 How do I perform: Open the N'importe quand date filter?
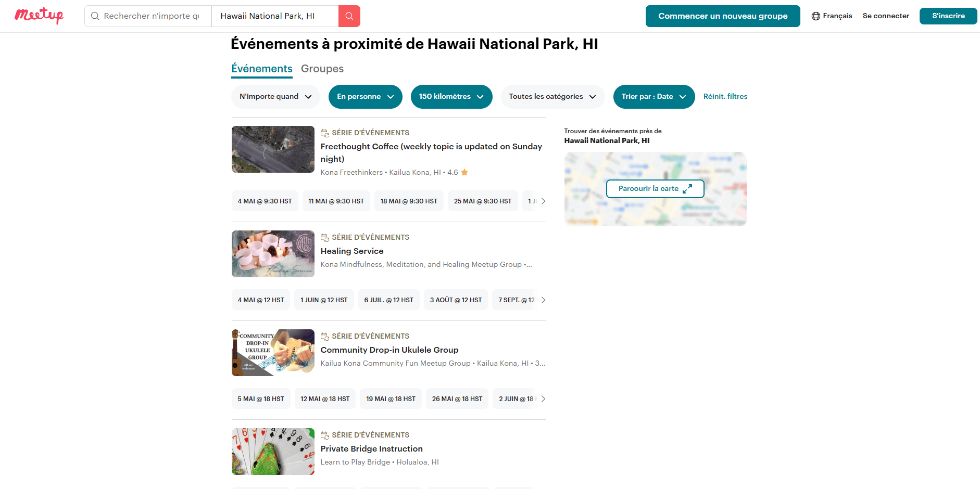pos(275,97)
